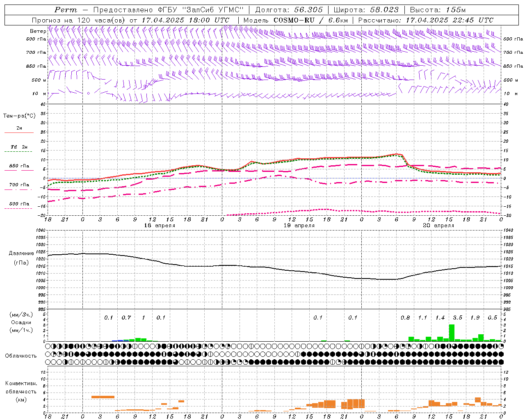Click the dotted pink line sample under the temperature '500 гПа' legend
This screenshot has height=420, width=525.
pyautogui.click(x=18, y=208)
